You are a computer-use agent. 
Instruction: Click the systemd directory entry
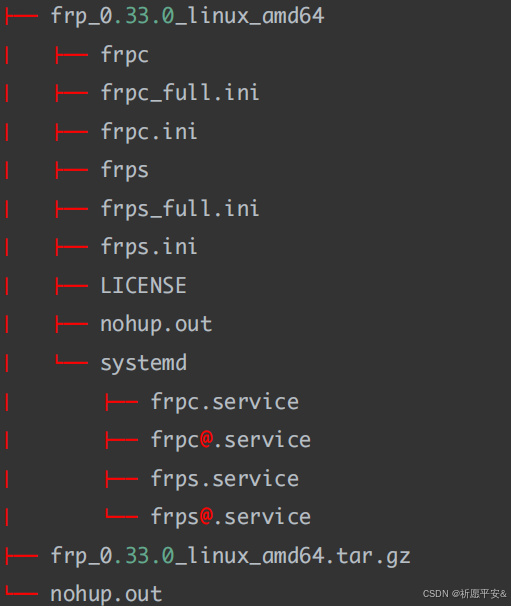coord(143,364)
